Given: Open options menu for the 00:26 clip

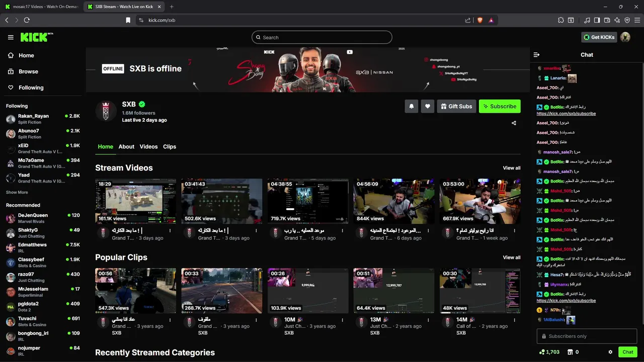Looking at the screenshot, I should click(x=342, y=320).
